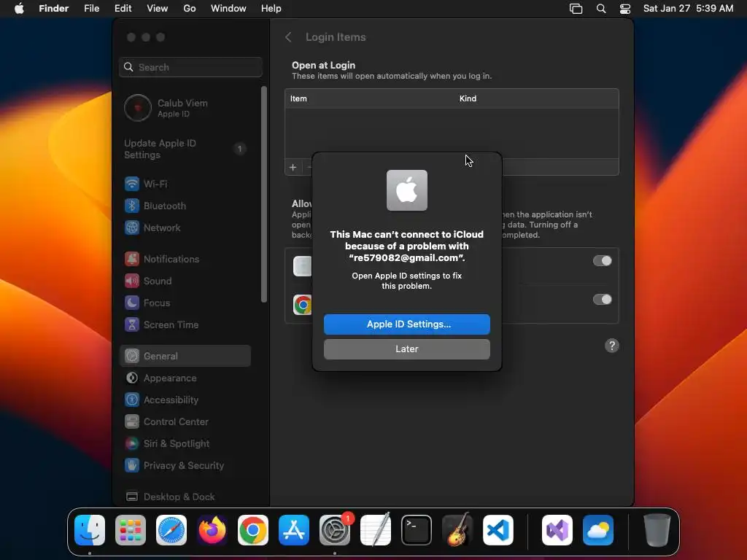Click System Settings icon in the Dock
747x560 pixels.
(334, 530)
